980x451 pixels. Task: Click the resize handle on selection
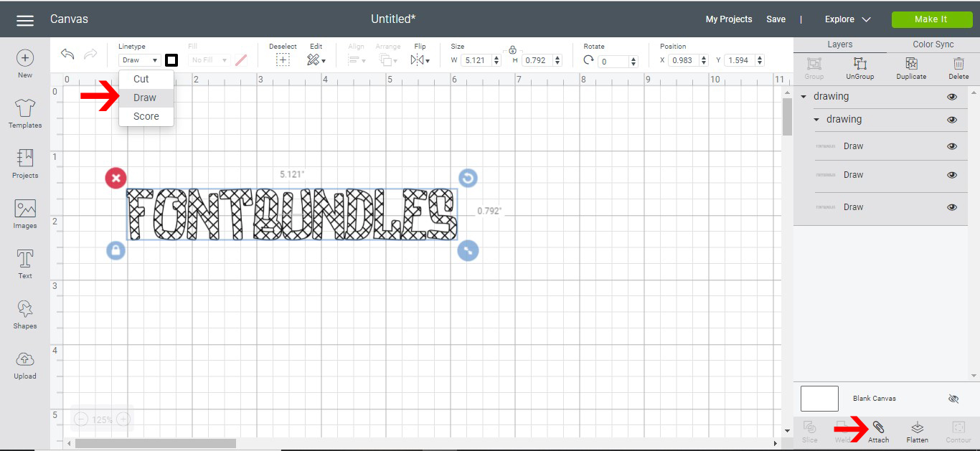tap(468, 250)
